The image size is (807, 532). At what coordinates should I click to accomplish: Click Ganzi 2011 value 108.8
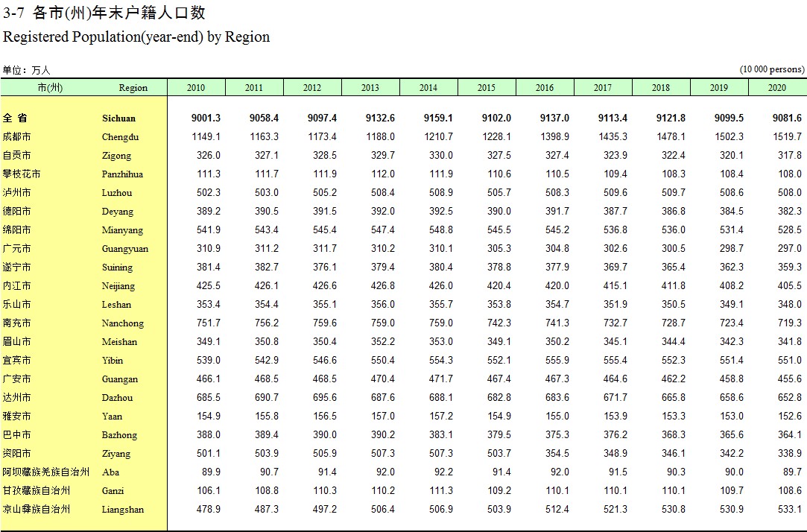[x=266, y=490]
